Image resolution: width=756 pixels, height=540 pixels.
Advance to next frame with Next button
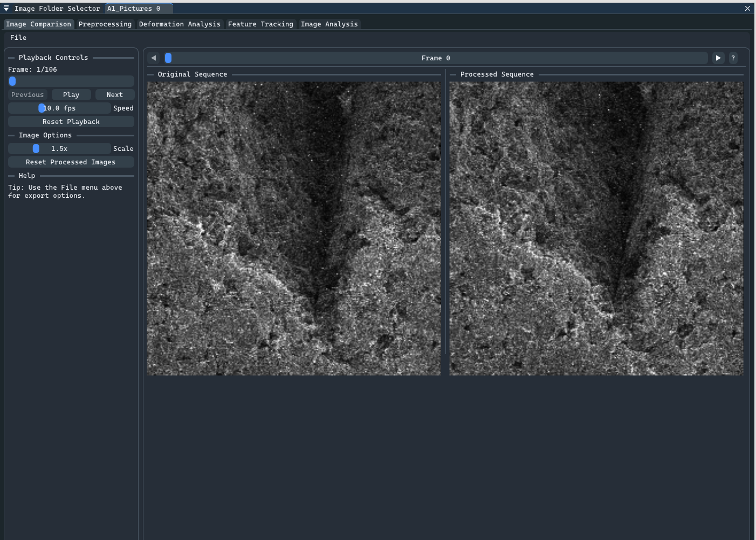click(x=114, y=94)
